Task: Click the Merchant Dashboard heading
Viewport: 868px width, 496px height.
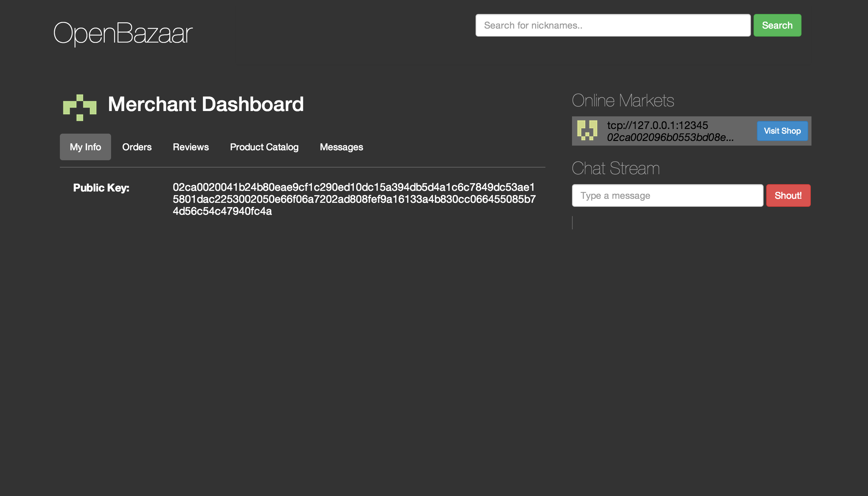Action: pyautogui.click(x=206, y=104)
